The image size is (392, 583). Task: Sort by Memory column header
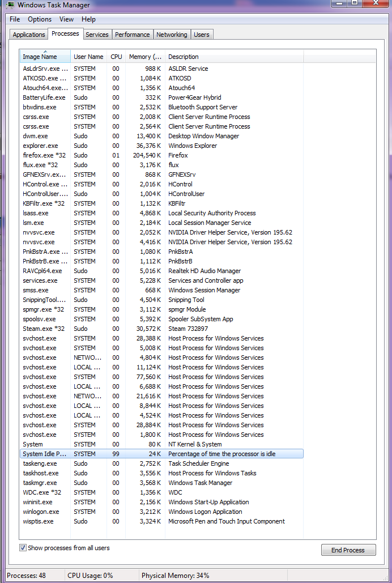point(145,57)
